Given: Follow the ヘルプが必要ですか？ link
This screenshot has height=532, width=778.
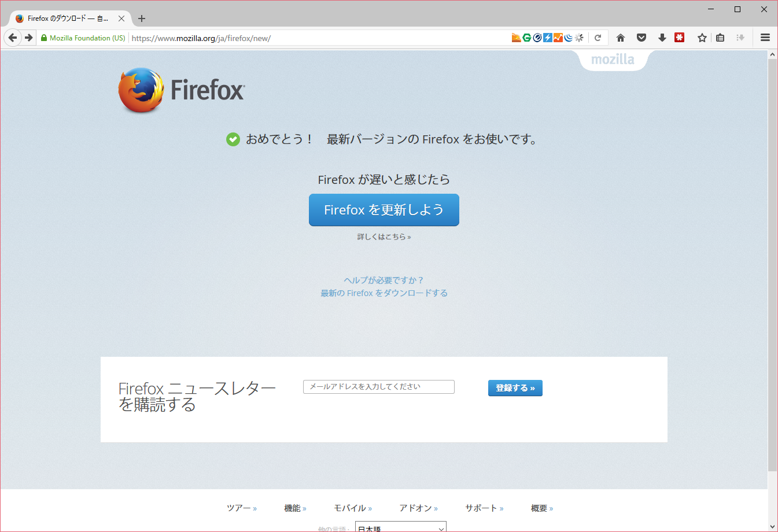Looking at the screenshot, I should pos(384,280).
